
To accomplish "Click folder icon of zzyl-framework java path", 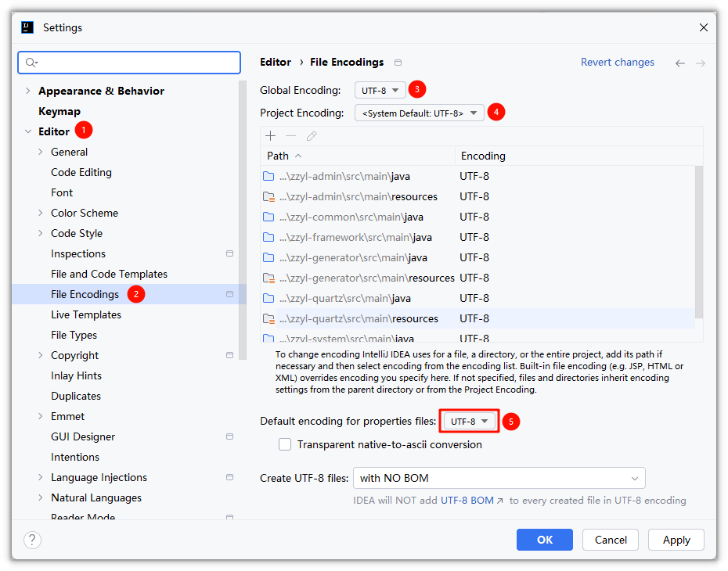I will pos(268,237).
